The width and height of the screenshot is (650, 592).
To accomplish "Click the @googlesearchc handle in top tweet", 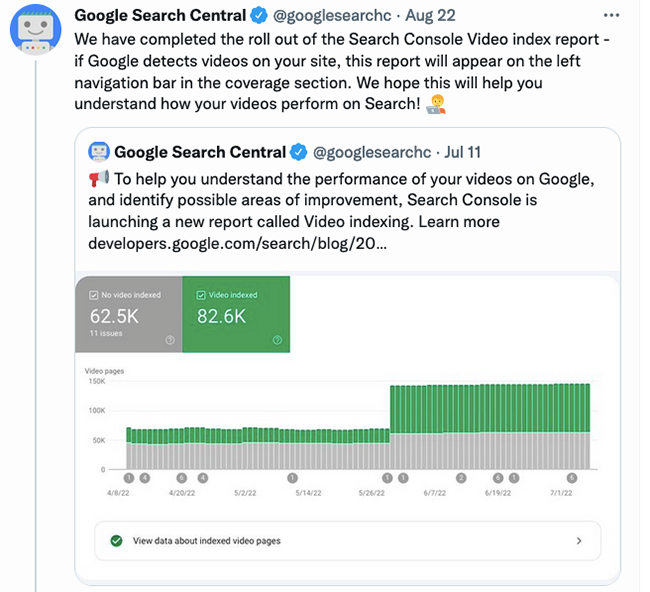I will pyautogui.click(x=332, y=15).
